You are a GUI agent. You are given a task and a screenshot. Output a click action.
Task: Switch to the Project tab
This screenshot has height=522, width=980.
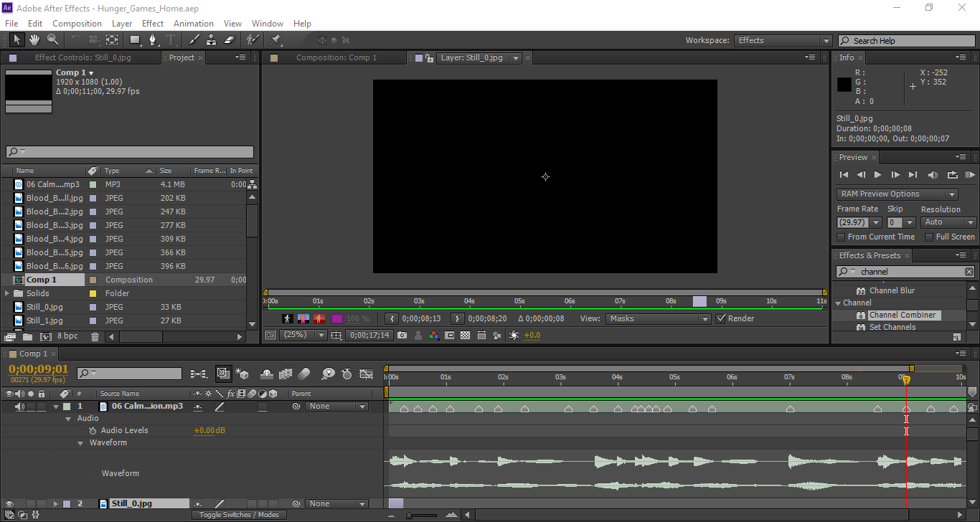(x=182, y=57)
